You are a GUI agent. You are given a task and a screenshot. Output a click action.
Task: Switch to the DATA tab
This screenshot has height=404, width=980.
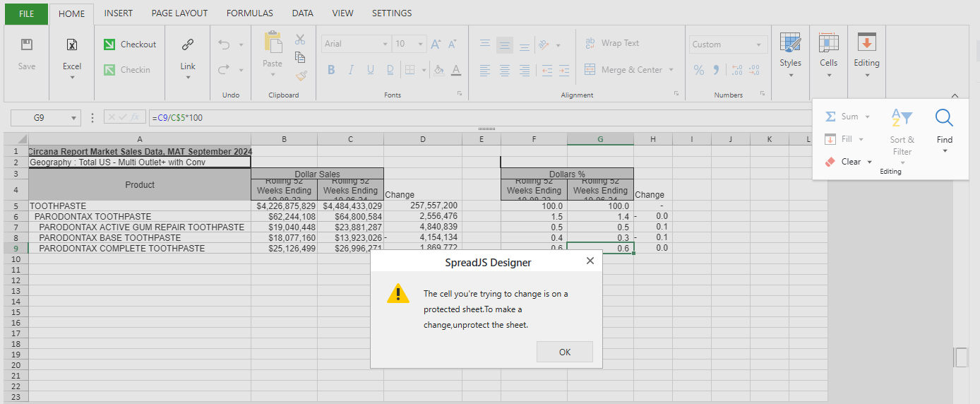(x=303, y=13)
